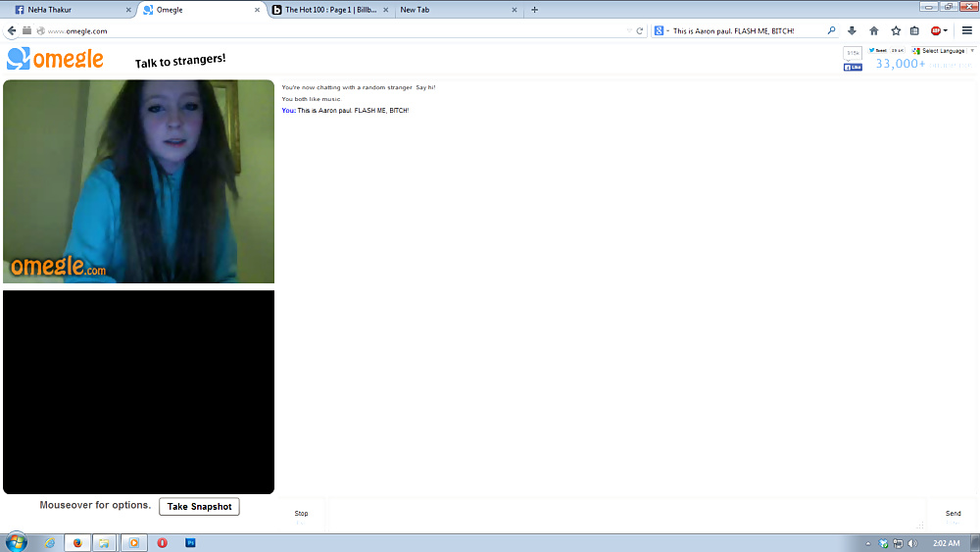Open Photoshop from the taskbar
The height and width of the screenshot is (552, 980).
tap(191, 542)
